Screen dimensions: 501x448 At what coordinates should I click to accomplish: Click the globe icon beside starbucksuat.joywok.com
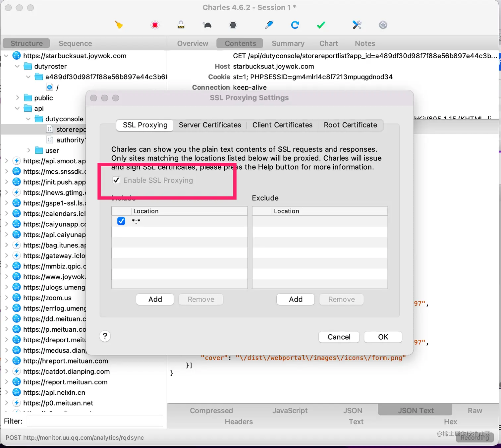17,56
